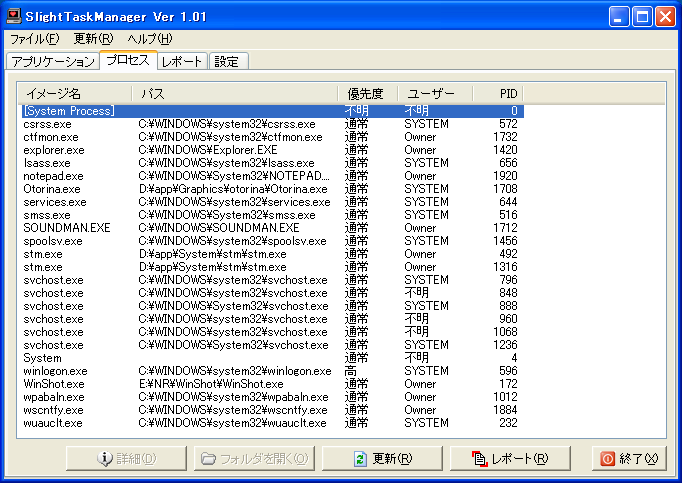Select stm.exe with PID 1316
The image size is (682, 483).
(273, 267)
